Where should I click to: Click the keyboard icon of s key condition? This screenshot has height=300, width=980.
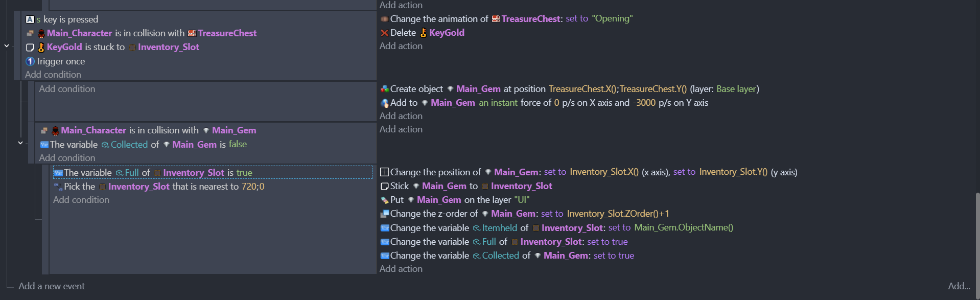[30, 19]
